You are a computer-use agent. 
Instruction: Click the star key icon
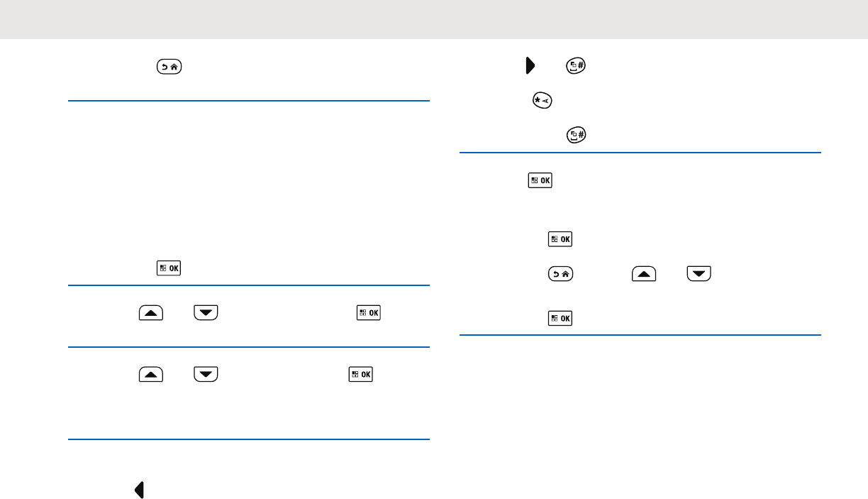(x=541, y=102)
